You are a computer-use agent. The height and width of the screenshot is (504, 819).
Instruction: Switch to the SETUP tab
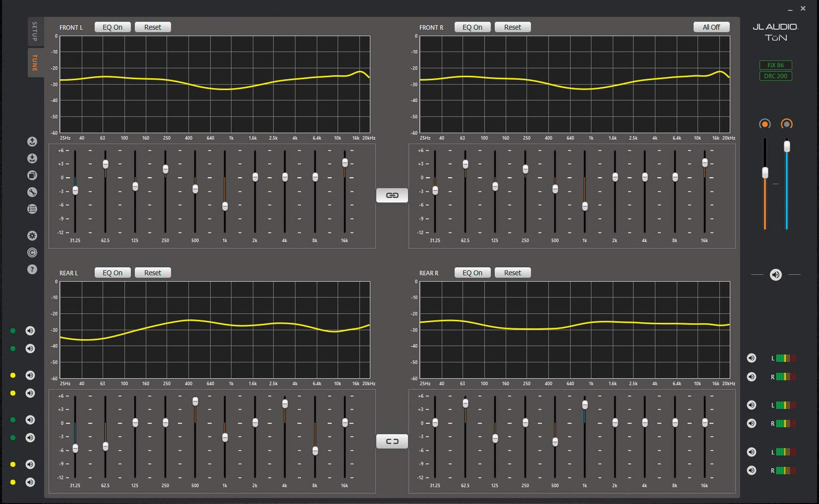point(35,31)
